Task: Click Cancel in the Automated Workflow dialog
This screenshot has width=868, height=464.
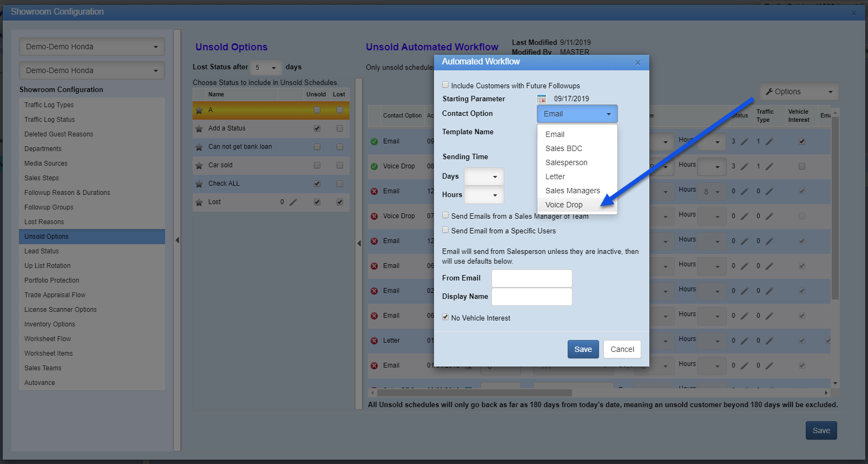Action: [622, 349]
